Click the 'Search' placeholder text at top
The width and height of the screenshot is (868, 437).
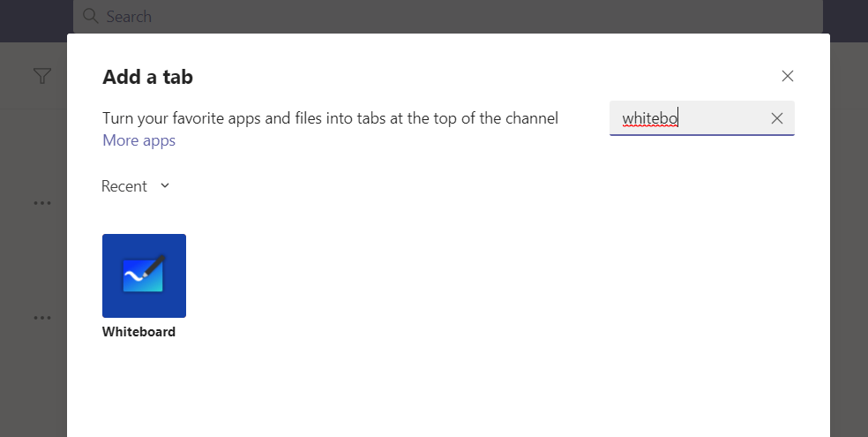pyautogui.click(x=129, y=16)
